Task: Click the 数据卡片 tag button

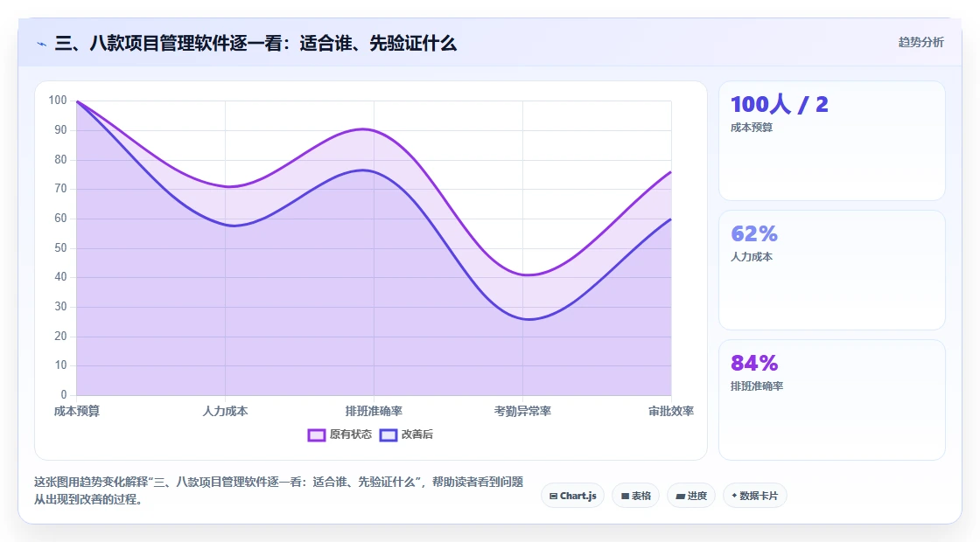Action: [755, 496]
